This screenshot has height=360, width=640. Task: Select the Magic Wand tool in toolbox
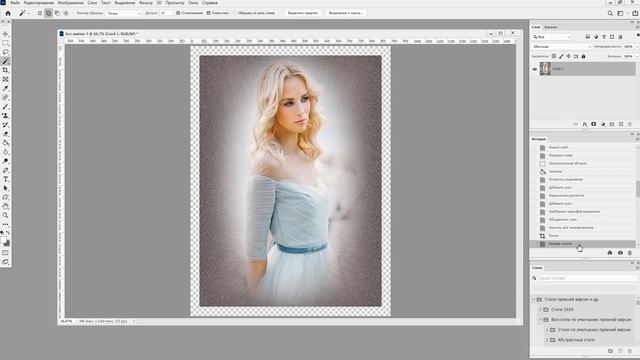[x=5, y=61]
